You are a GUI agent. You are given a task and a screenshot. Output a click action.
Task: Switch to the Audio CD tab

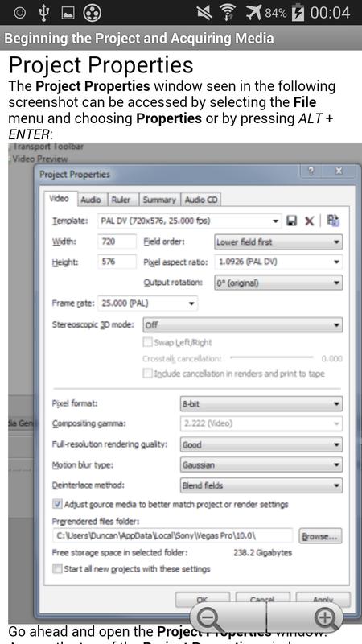pos(201,200)
